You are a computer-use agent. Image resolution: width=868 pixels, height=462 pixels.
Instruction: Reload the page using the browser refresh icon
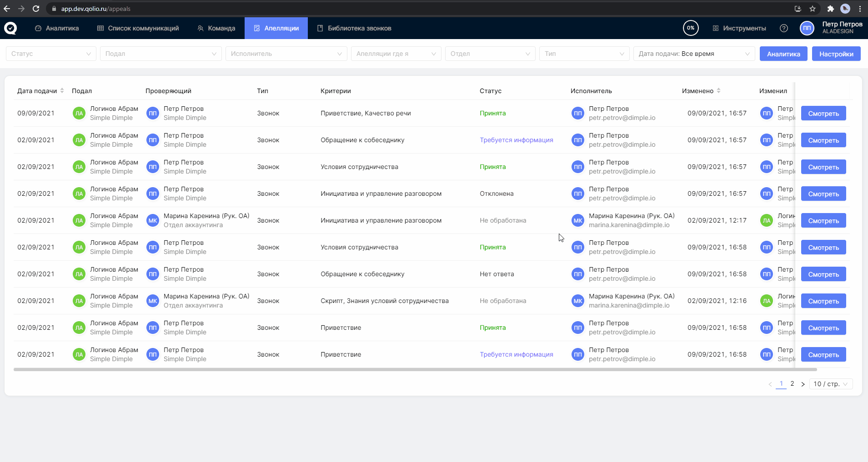click(36, 9)
